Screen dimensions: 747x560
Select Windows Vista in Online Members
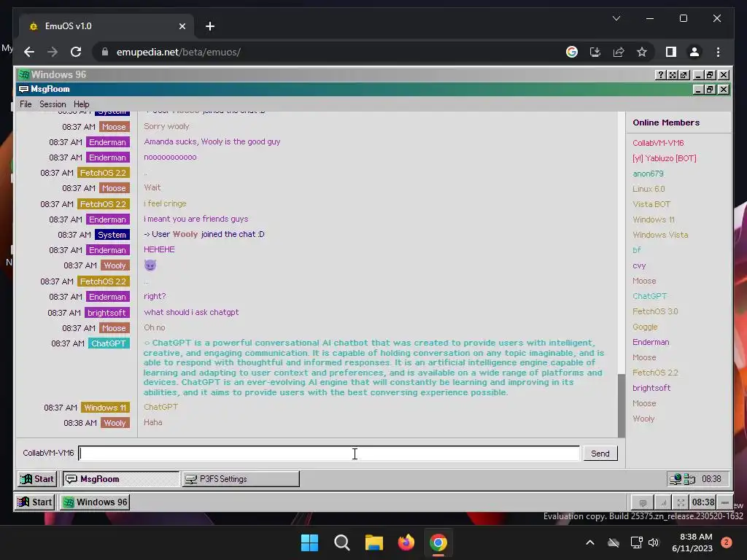point(660,235)
